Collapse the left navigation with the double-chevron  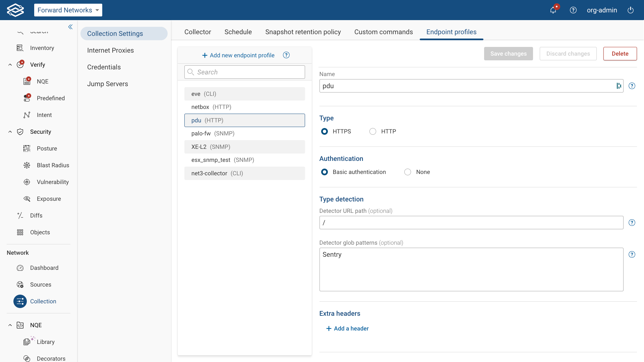click(x=70, y=27)
